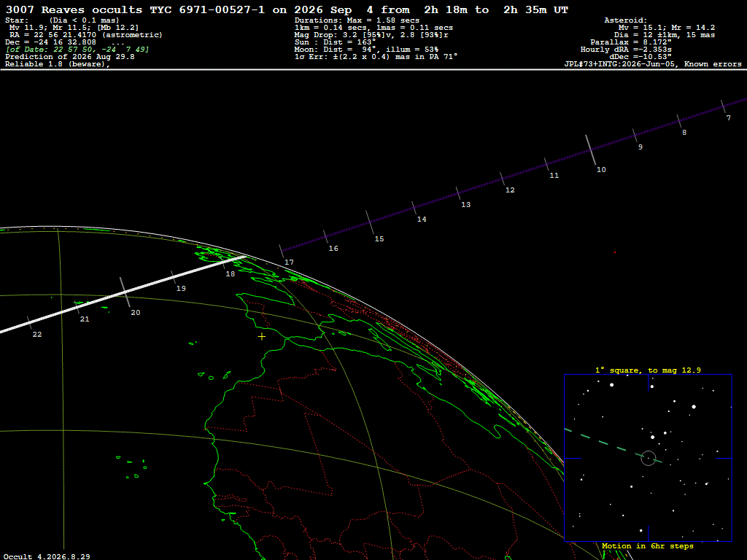Click the event title '3007 Reaves occults'
The width and height of the screenshot is (747, 560).
(74, 9)
